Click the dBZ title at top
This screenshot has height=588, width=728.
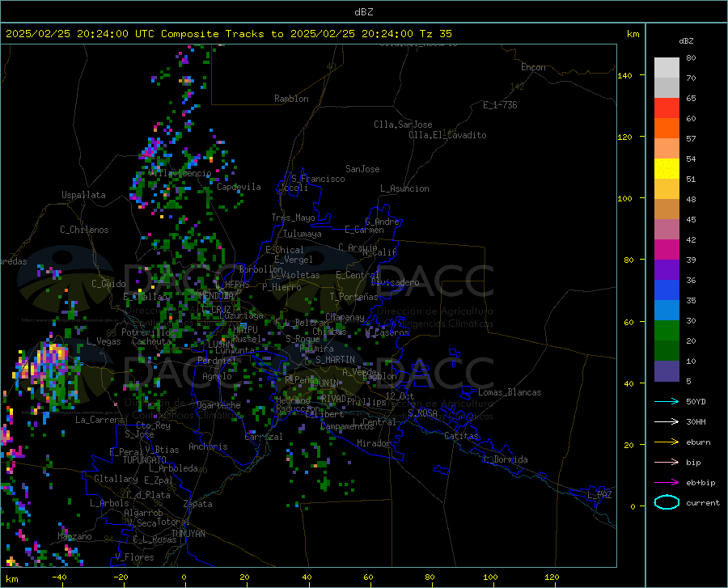[x=363, y=12]
